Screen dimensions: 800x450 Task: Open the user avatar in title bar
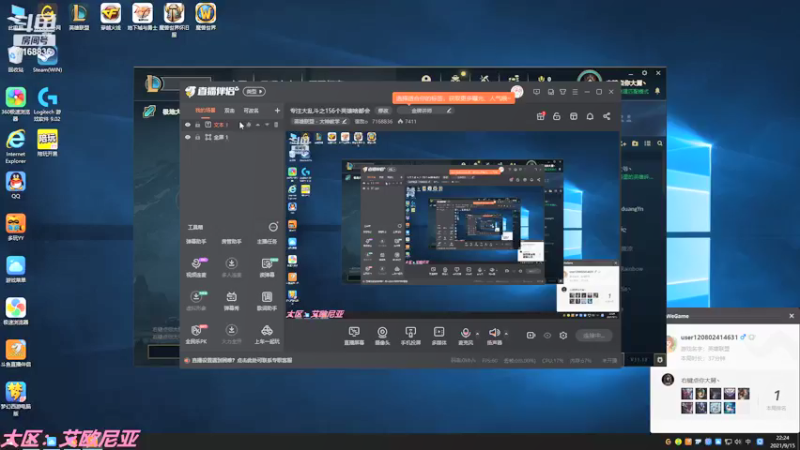[517, 92]
